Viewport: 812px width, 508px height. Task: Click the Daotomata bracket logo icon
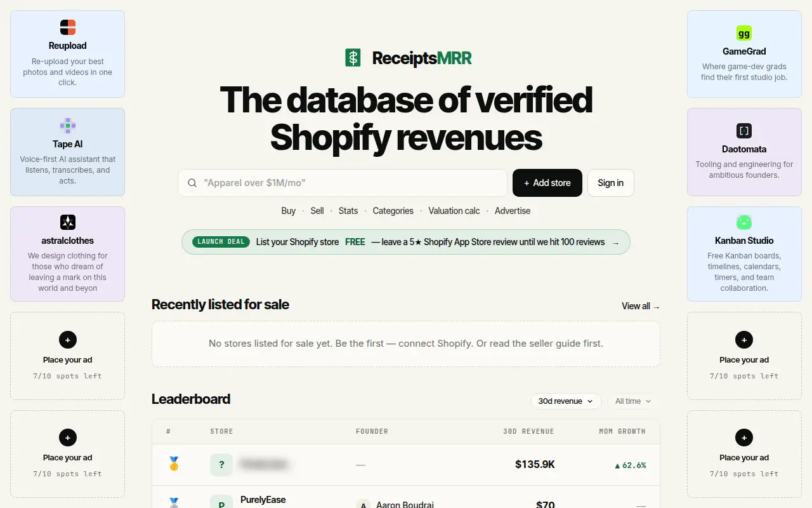click(x=744, y=131)
